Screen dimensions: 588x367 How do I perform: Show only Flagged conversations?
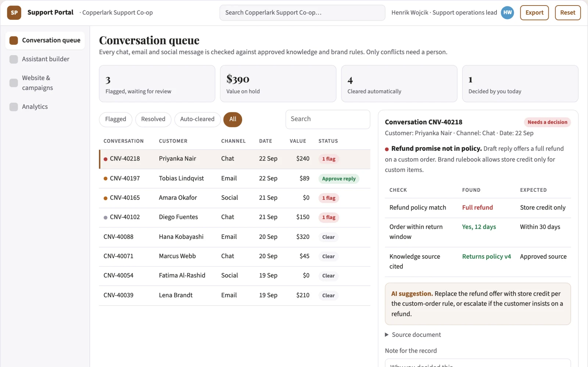(115, 119)
